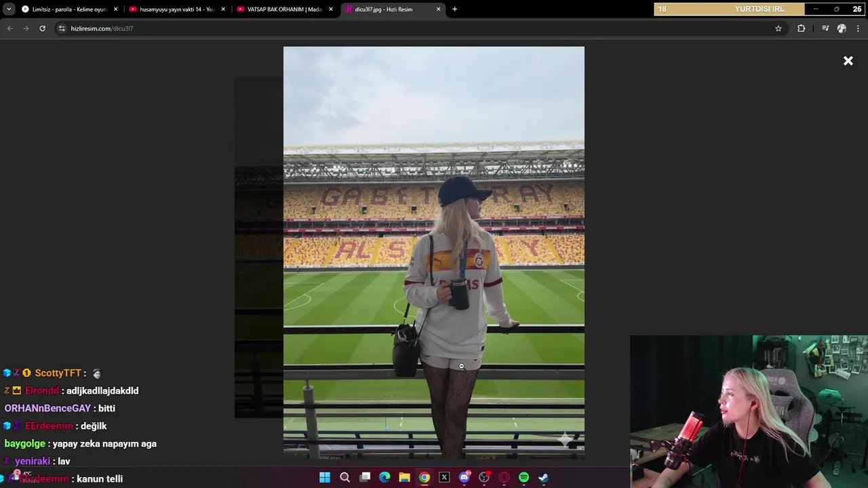This screenshot has height=488, width=868.
Task: Open Spotify from the taskbar
Action: coord(524,477)
